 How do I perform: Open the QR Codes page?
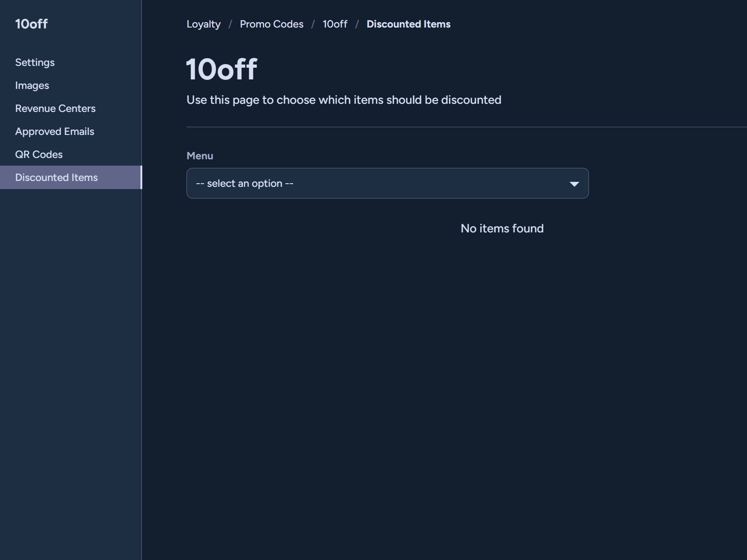tap(39, 154)
